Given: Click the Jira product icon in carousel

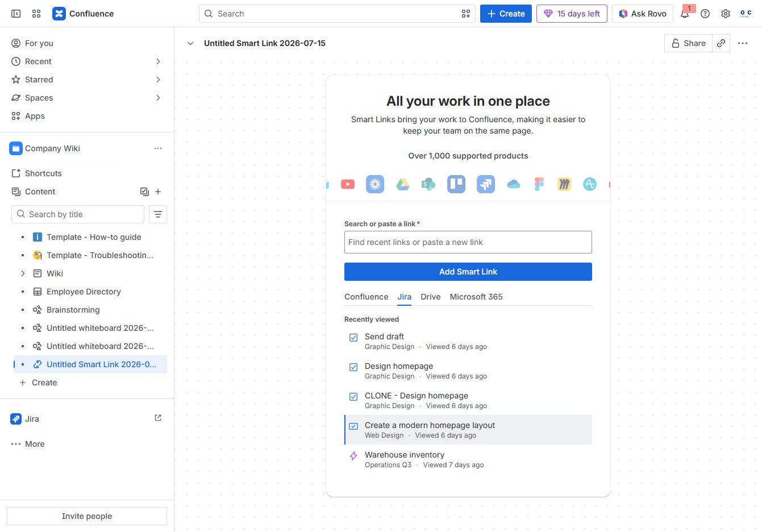Looking at the screenshot, I should [486, 184].
